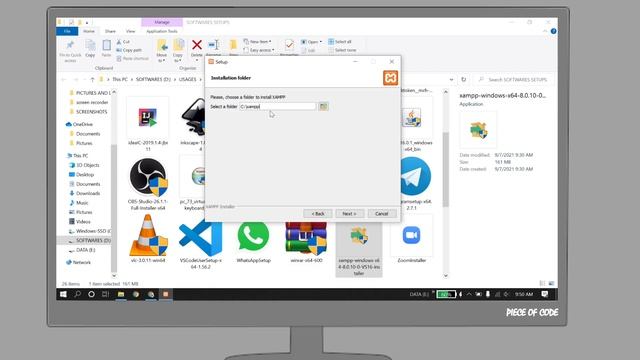The image size is (640, 360).
Task: Select the ideaIC IntelliJ installer file
Action: (148, 124)
